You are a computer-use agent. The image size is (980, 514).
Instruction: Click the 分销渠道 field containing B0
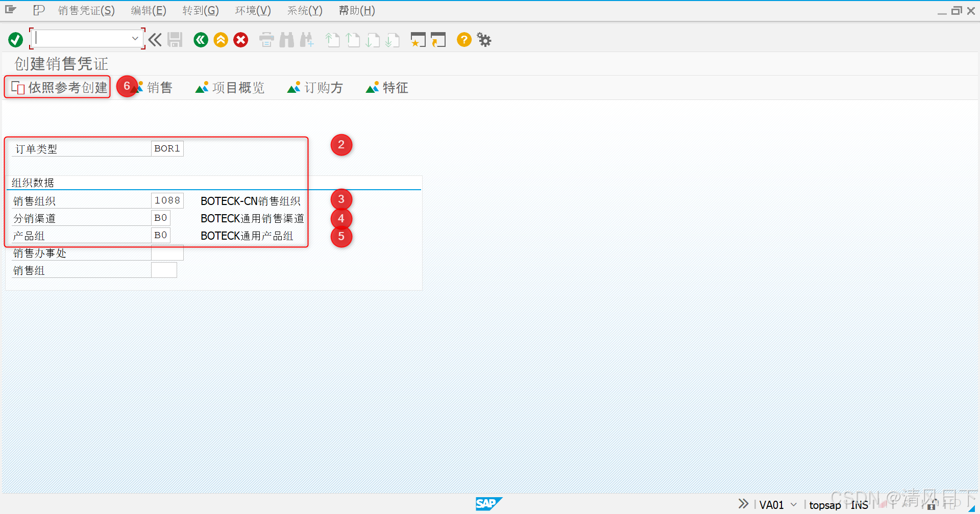[x=161, y=218]
